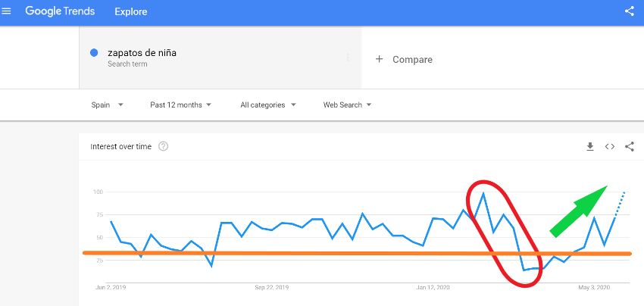This screenshot has width=644, height=306.
Task: Open the Web Search type dropdown
Action: [x=347, y=105]
